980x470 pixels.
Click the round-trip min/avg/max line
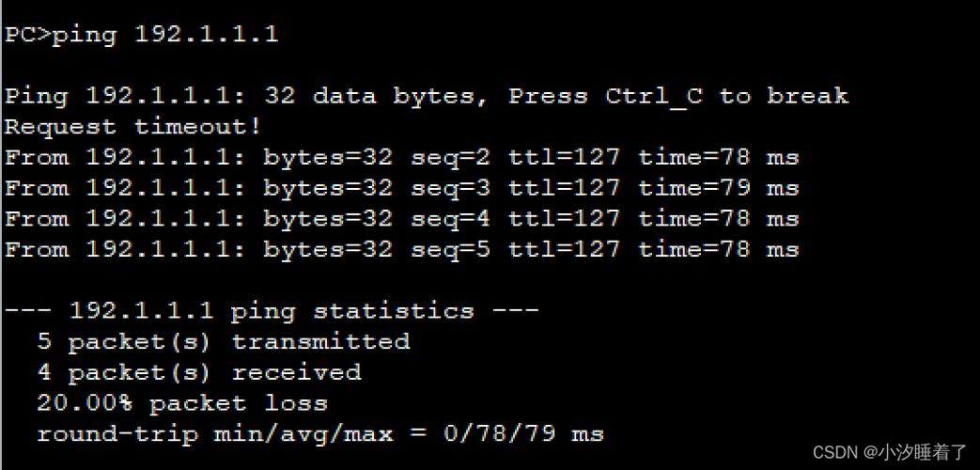(320, 433)
